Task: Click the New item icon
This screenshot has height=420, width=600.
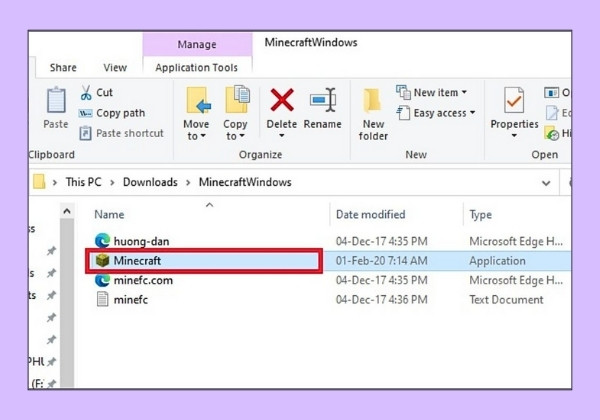Action: click(x=403, y=92)
